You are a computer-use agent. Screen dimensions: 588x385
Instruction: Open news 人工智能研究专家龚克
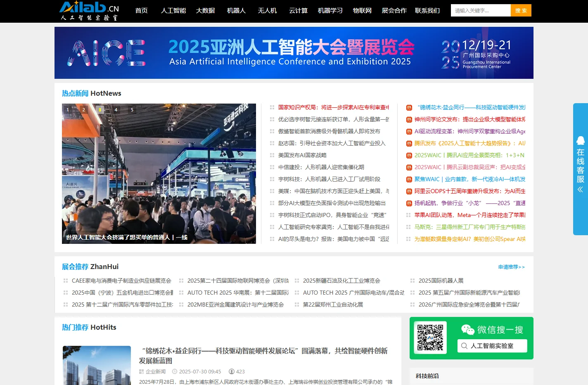tap(334, 227)
